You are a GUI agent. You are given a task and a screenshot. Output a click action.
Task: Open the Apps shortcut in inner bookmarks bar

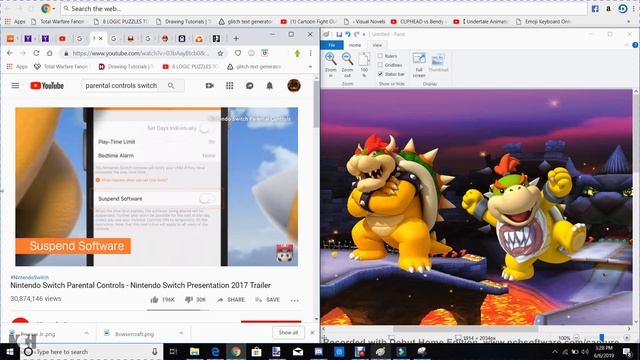[x=17, y=67]
